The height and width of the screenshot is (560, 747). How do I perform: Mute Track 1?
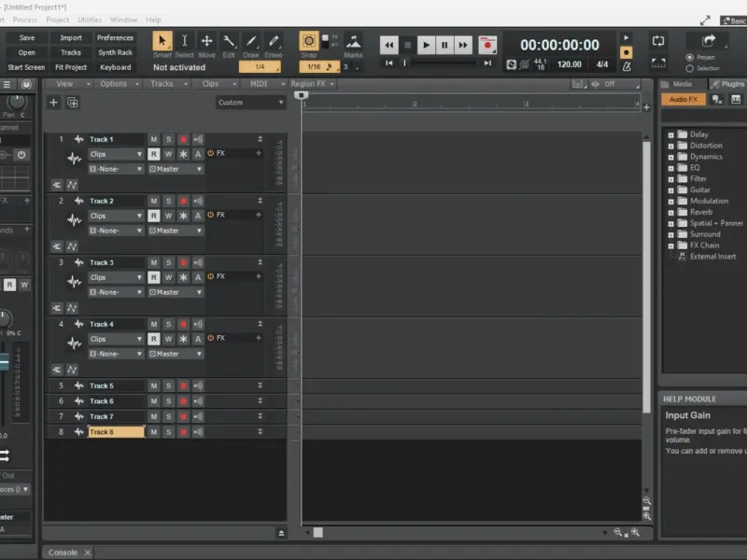click(x=153, y=139)
